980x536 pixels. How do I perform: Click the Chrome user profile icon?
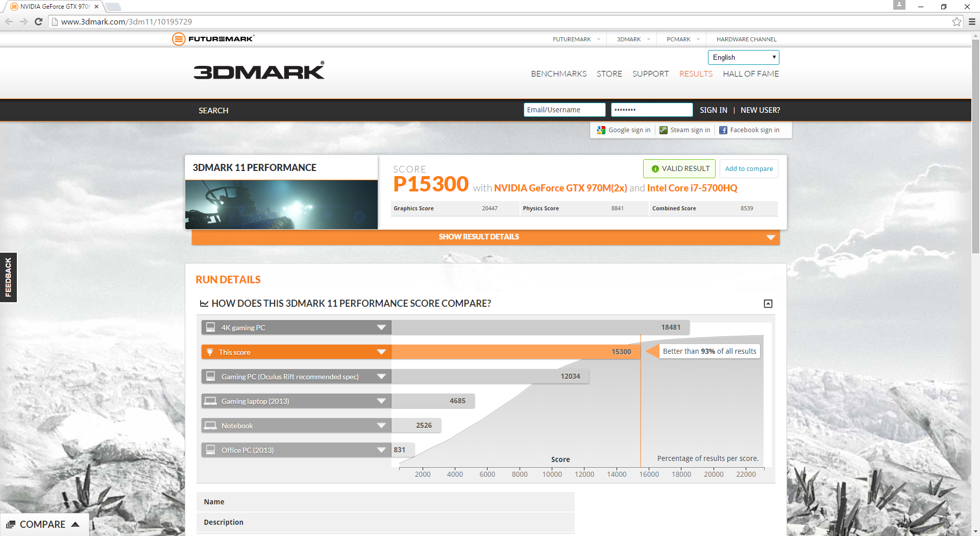tap(899, 5)
